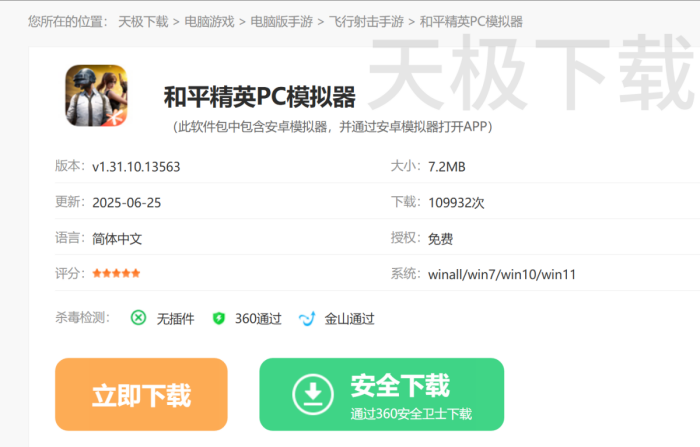
Task: Click the green 安全下载 button
Action: click(x=382, y=394)
